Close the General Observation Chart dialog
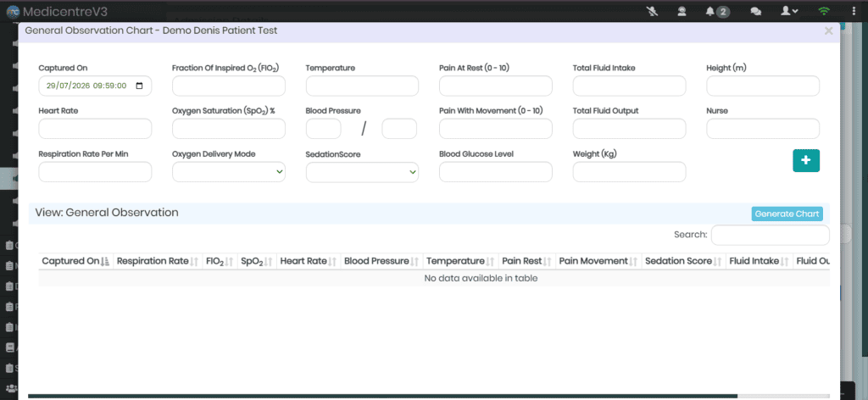This screenshot has width=868, height=400. point(828,31)
